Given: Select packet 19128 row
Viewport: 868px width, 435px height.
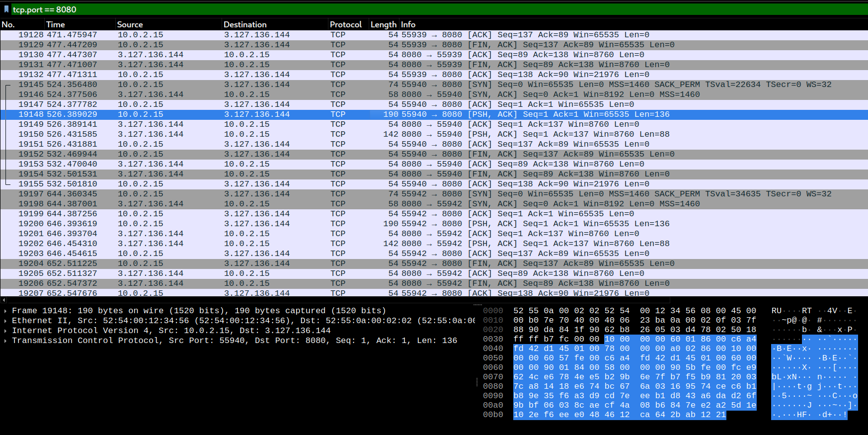Looking at the screenshot, I should [x=434, y=35].
